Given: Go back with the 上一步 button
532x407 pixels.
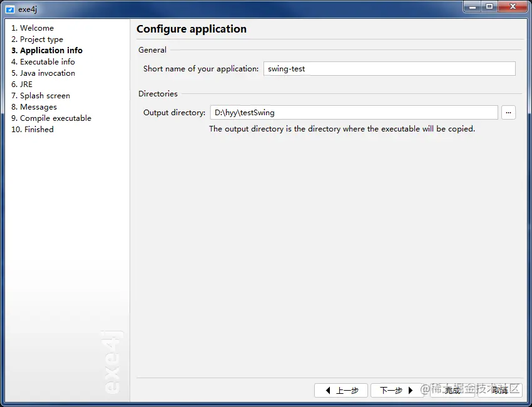Looking at the screenshot, I should 341,390.
